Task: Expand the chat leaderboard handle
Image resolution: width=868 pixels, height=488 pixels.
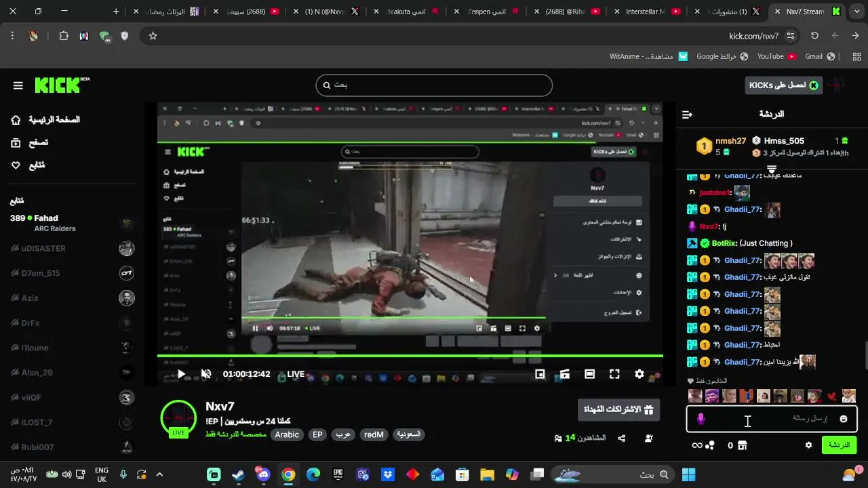Action: click(772, 169)
